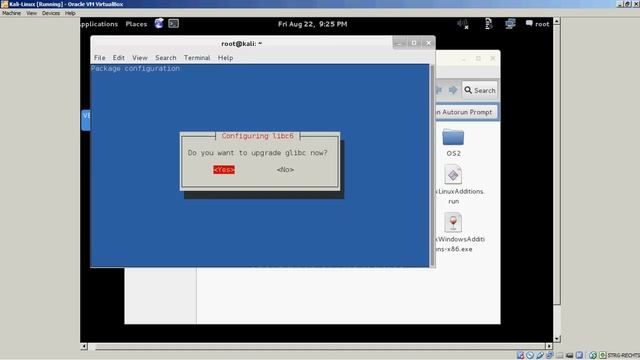Screen dimensions: 640x360
Task: Click VirtualBox network status icon
Action: coord(549,355)
